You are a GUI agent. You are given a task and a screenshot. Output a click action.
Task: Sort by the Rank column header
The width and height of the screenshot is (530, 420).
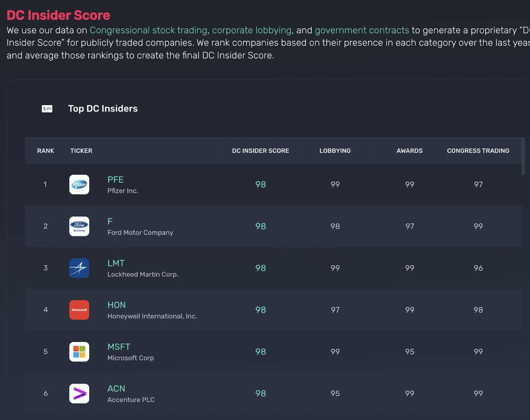point(45,151)
